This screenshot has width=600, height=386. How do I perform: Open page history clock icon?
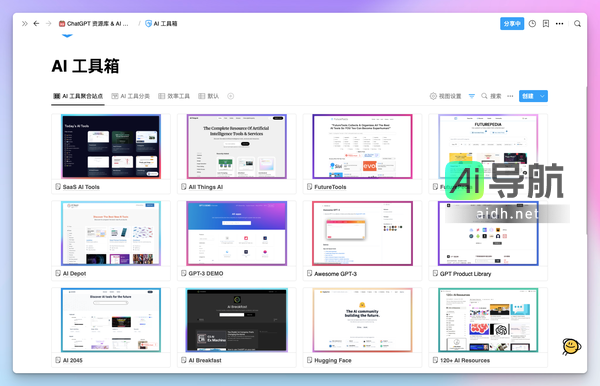[x=532, y=24]
